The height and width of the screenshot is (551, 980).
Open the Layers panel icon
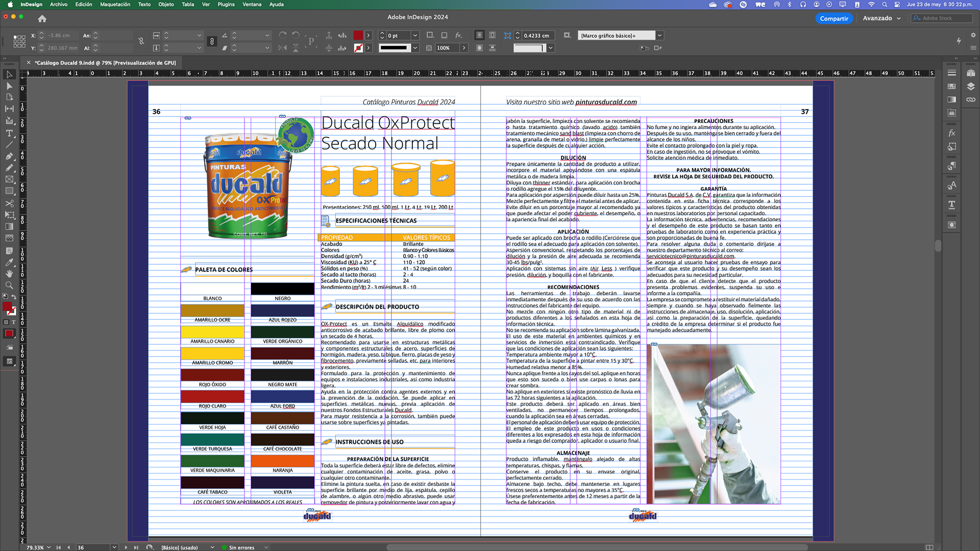coord(971,86)
